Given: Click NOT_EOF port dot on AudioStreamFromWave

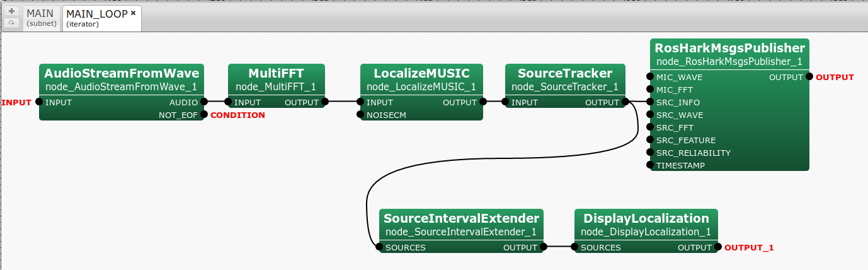Looking at the screenshot, I should 203,115.
